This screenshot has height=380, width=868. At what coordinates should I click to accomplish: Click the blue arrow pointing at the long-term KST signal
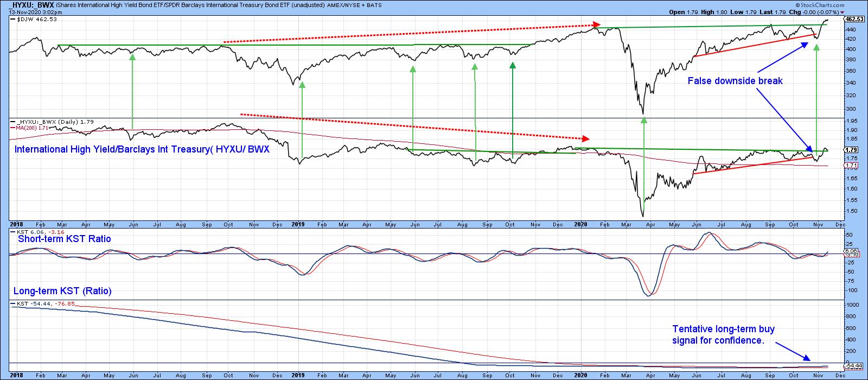tap(807, 357)
